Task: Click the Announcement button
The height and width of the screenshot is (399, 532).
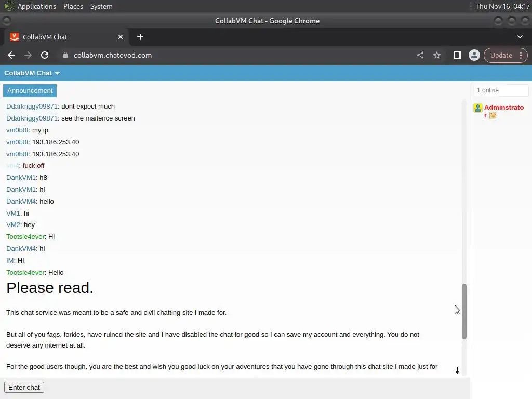Action: [30, 90]
